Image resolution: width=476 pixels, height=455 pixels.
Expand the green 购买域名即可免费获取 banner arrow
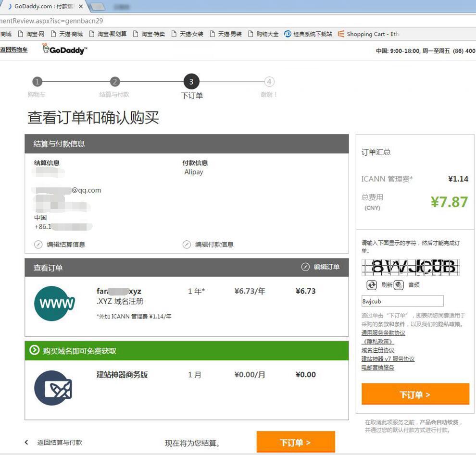click(x=34, y=351)
